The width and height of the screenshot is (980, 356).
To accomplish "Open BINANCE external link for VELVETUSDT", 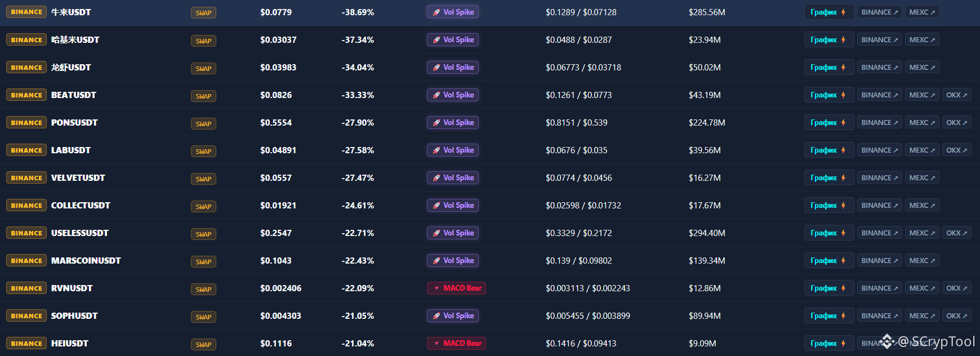I will click(x=879, y=178).
